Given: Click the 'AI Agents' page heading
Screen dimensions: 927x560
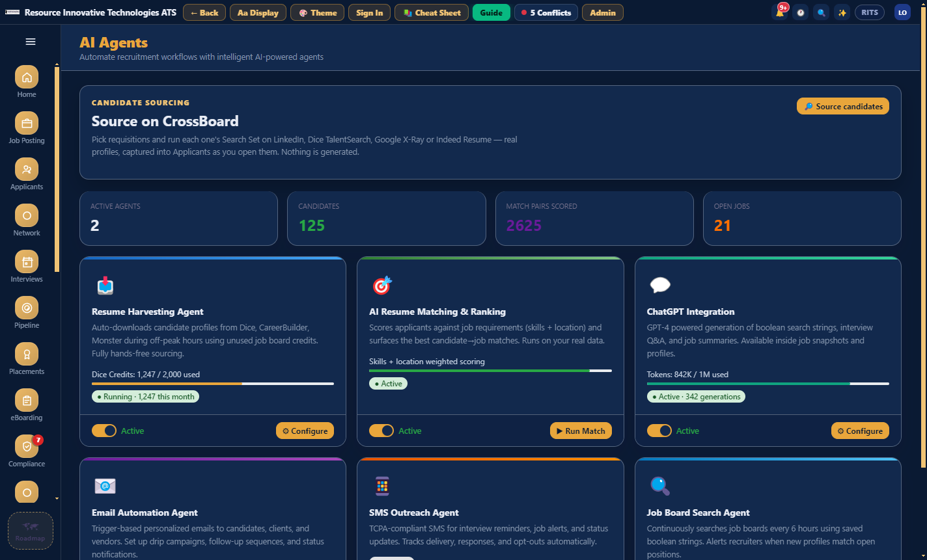Looking at the screenshot, I should pyautogui.click(x=114, y=43).
